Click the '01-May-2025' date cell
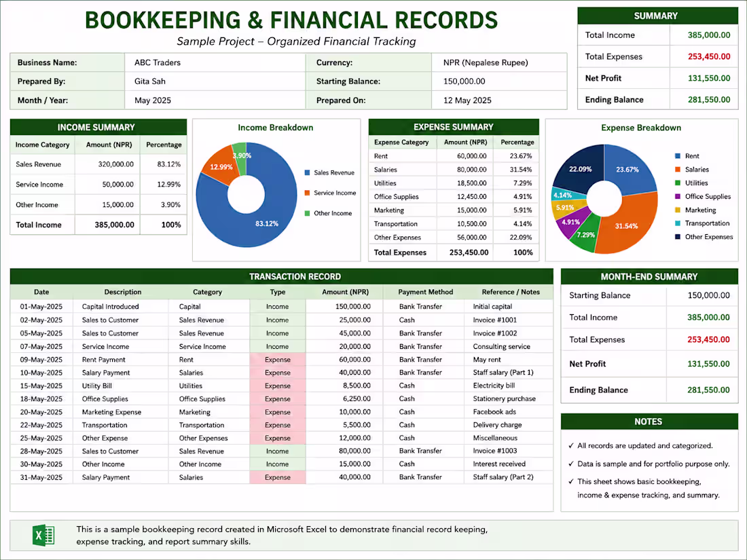The height and width of the screenshot is (560, 747). click(x=41, y=307)
